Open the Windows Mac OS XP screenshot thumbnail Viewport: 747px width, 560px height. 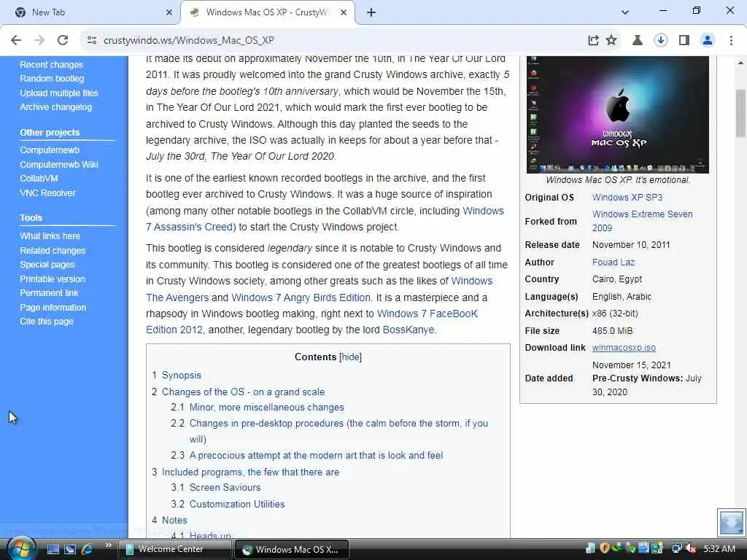617,114
